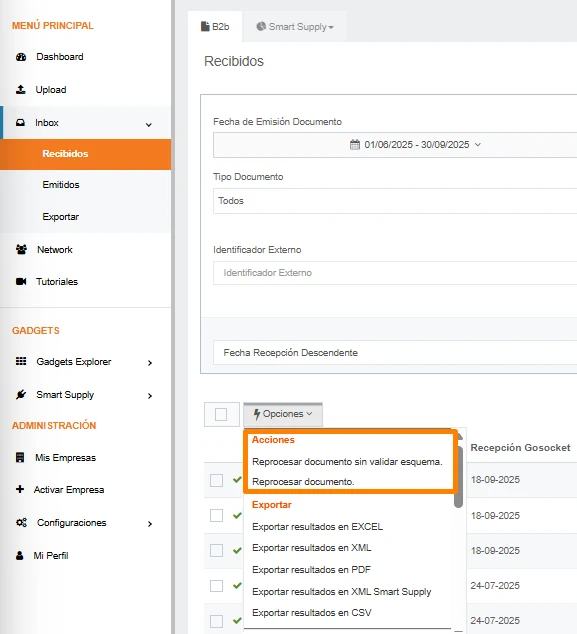Check the last visible row checkbox
Viewport: 577px width, 634px height.
click(216, 621)
